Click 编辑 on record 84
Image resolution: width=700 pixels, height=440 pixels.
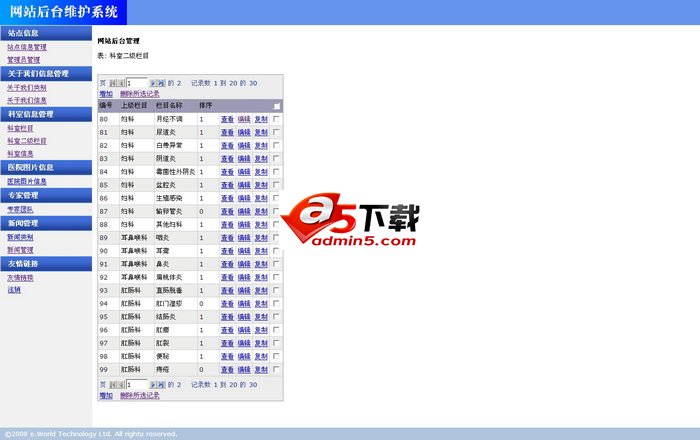[x=244, y=172]
